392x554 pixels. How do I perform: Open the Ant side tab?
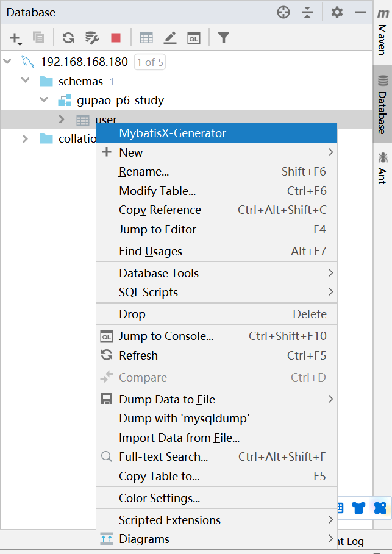click(383, 168)
